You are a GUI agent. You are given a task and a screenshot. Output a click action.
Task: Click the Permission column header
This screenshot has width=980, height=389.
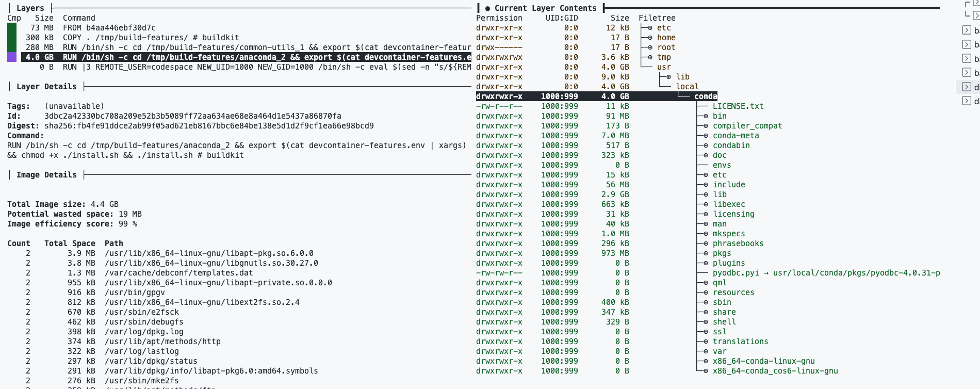tap(499, 18)
